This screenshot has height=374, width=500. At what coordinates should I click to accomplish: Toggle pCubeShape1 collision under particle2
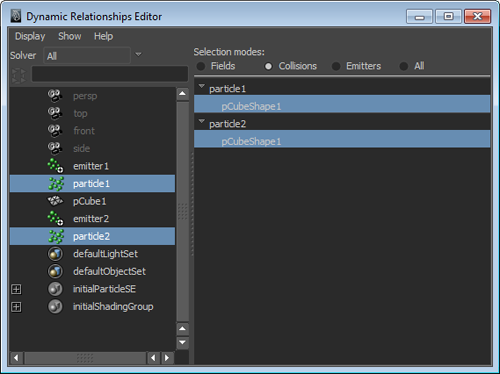(342, 139)
